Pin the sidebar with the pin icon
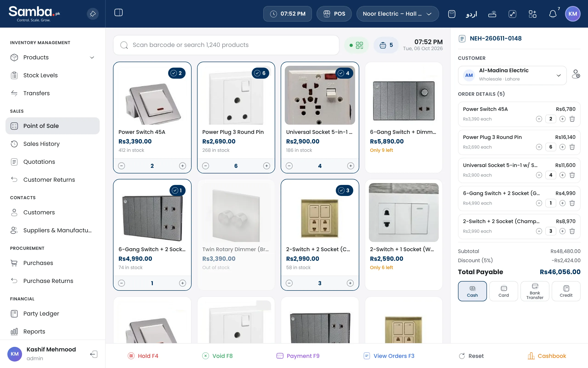Image resolution: width=588 pixels, height=368 pixels. click(93, 14)
